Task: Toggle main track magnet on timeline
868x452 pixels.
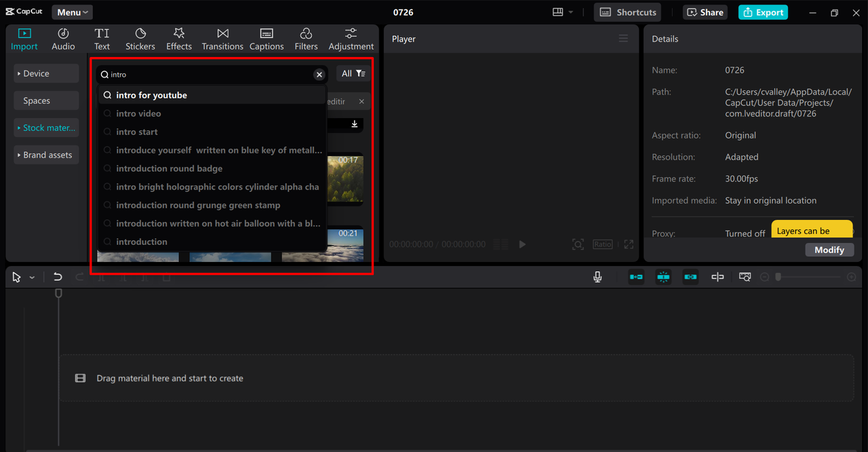Action: (x=636, y=277)
